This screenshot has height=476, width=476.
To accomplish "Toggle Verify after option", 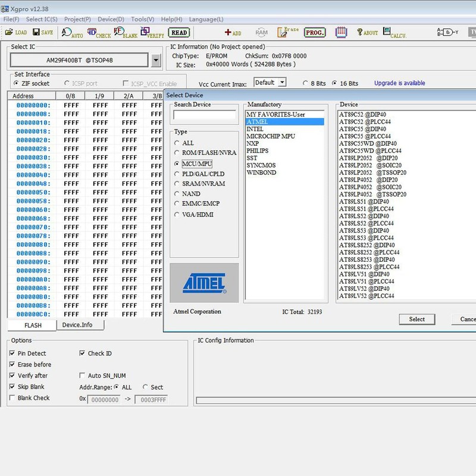I will pos(29,375).
